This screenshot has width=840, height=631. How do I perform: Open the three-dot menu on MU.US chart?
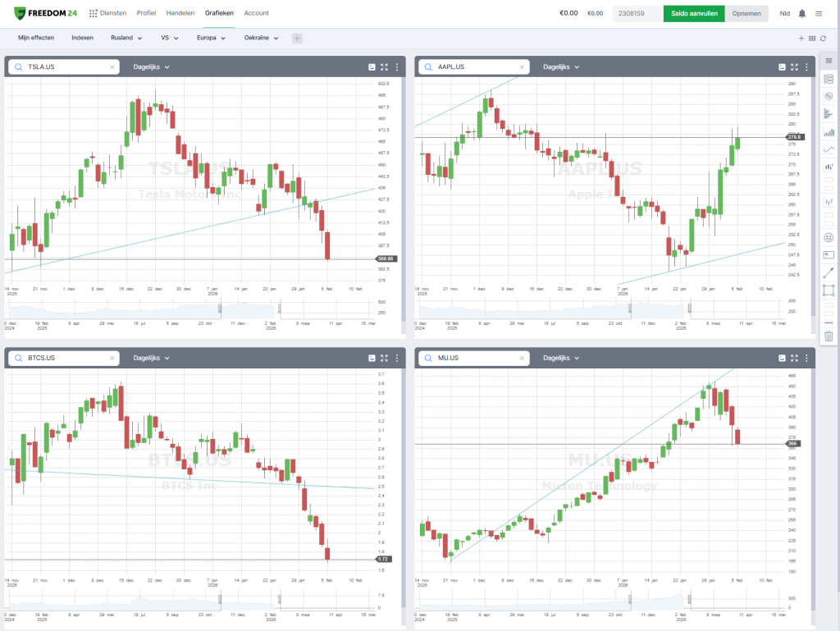(807, 359)
